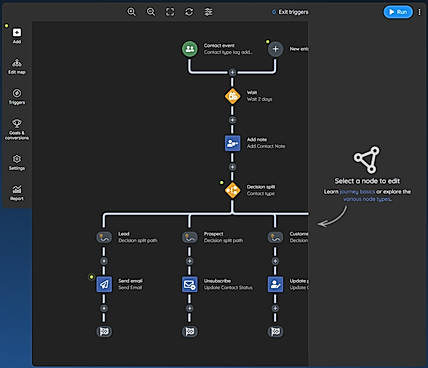Image resolution: width=428 pixels, height=368 pixels.
Task: Select the Update contact node icon
Action: (275, 284)
